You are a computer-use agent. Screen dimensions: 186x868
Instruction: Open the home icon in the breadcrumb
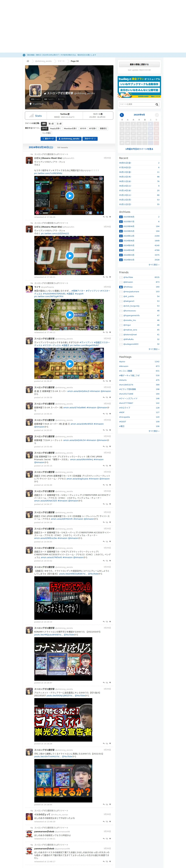(x=28, y=61)
